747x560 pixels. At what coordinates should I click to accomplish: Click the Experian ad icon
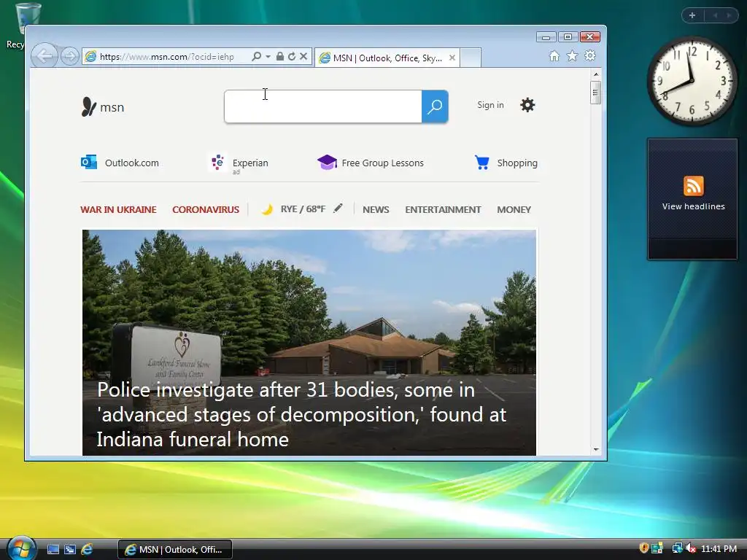click(217, 163)
